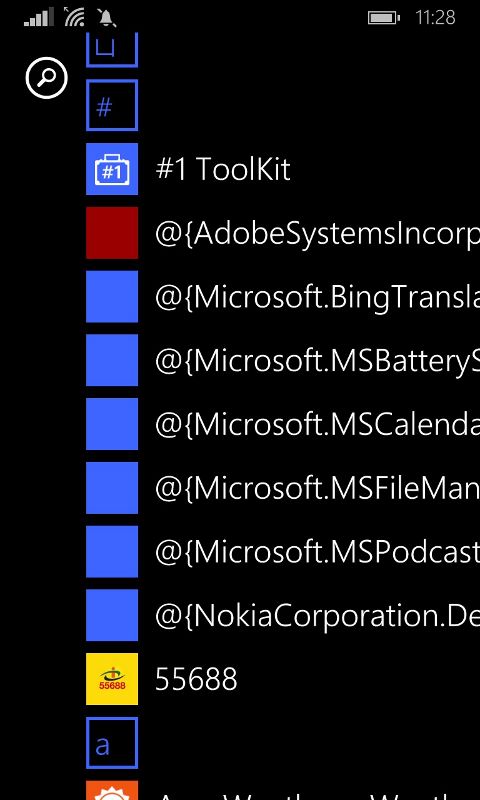Tap the partially visible top group header
The width and height of the screenshot is (480, 800).
pyautogui.click(x=112, y=49)
